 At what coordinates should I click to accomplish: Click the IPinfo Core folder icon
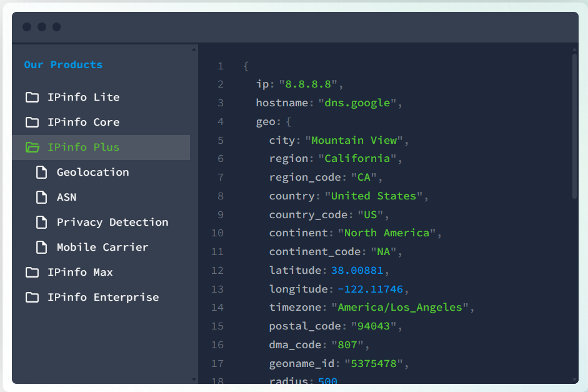(x=32, y=123)
